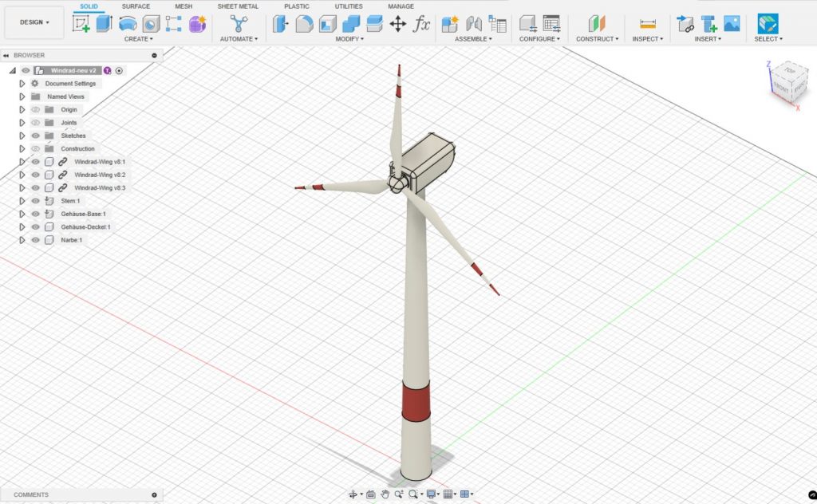Show the Origin folder via eye icon
The width and height of the screenshot is (817, 504).
35,109
